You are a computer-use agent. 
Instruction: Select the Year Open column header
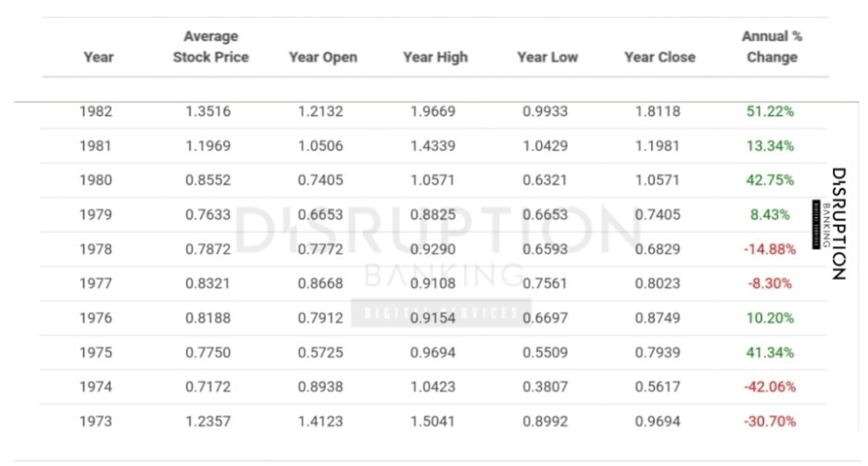[x=322, y=57]
